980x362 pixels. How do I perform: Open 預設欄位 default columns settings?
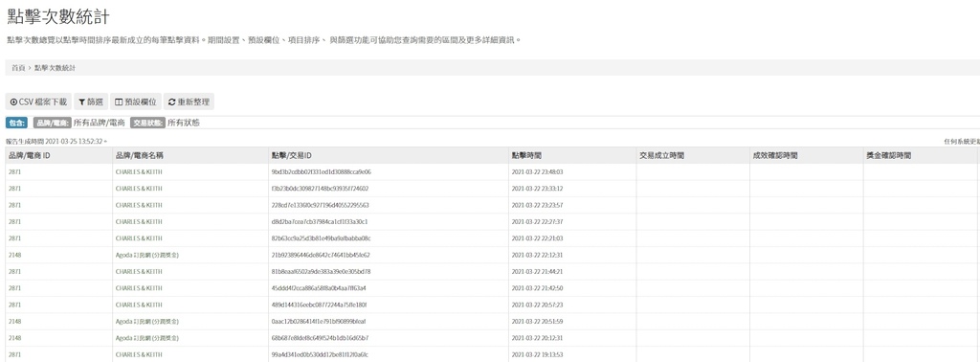coord(136,102)
